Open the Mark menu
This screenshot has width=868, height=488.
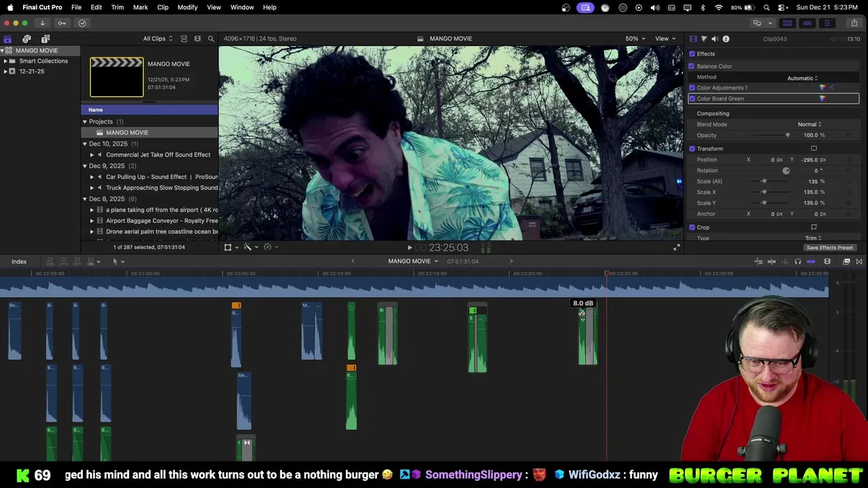click(x=140, y=7)
